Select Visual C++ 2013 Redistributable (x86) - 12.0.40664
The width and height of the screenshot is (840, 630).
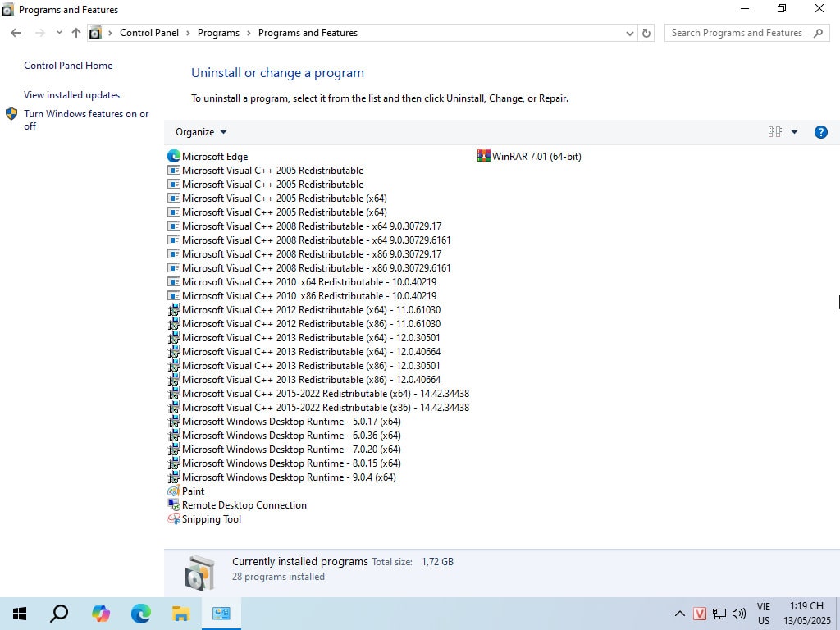click(x=304, y=380)
